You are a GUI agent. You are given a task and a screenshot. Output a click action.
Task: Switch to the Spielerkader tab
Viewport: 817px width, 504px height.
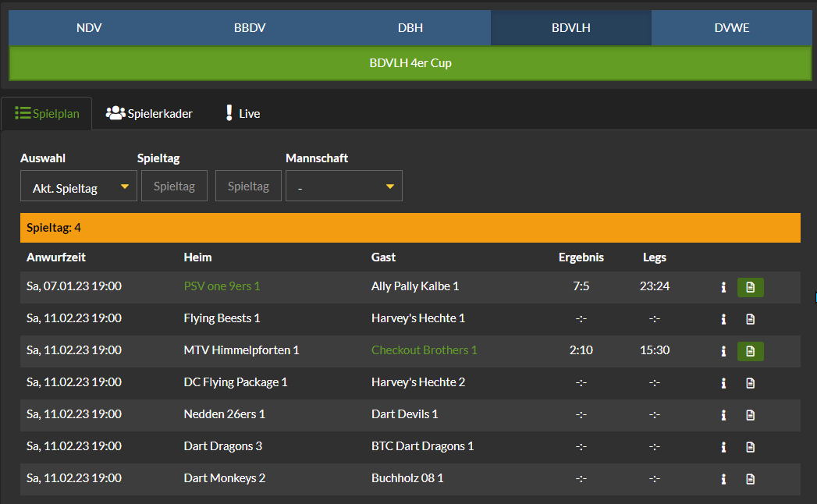click(149, 114)
